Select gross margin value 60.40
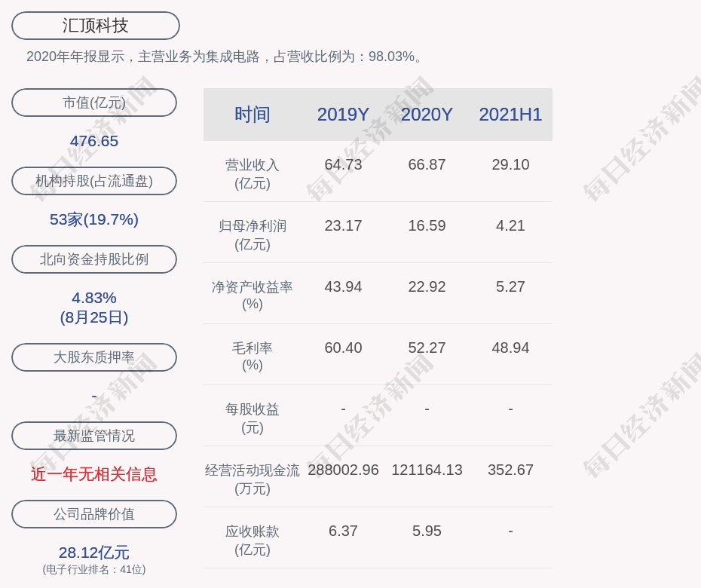701x588 pixels. (343, 348)
